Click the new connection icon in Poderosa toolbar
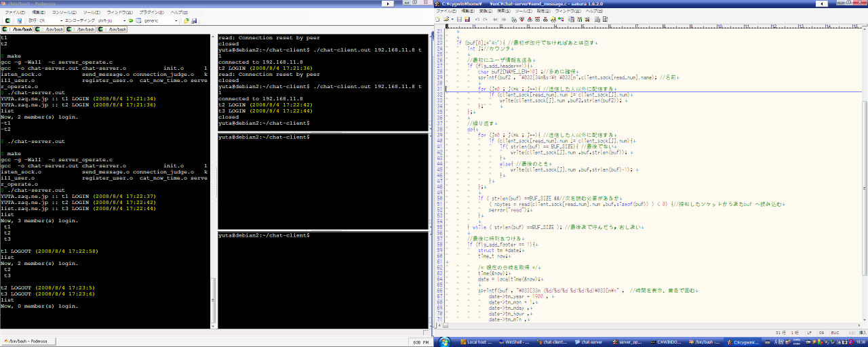Viewport: 868px width, 347px height. pyautogui.click(x=7, y=20)
